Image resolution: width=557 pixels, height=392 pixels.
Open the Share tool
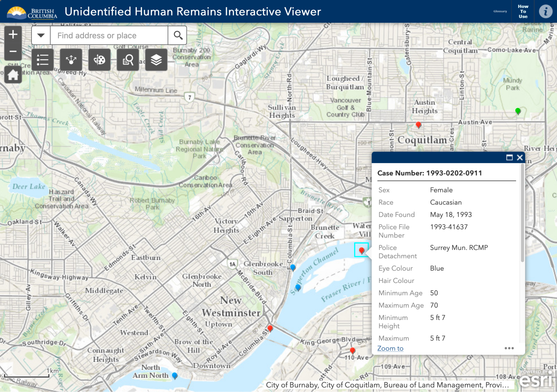[x=71, y=60]
